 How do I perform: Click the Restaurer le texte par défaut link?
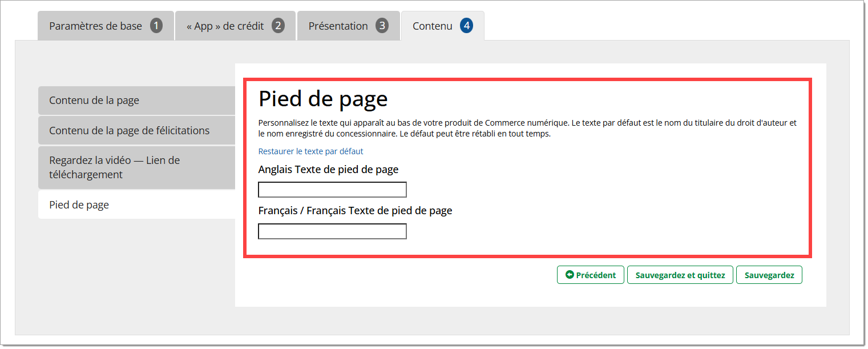(x=310, y=151)
